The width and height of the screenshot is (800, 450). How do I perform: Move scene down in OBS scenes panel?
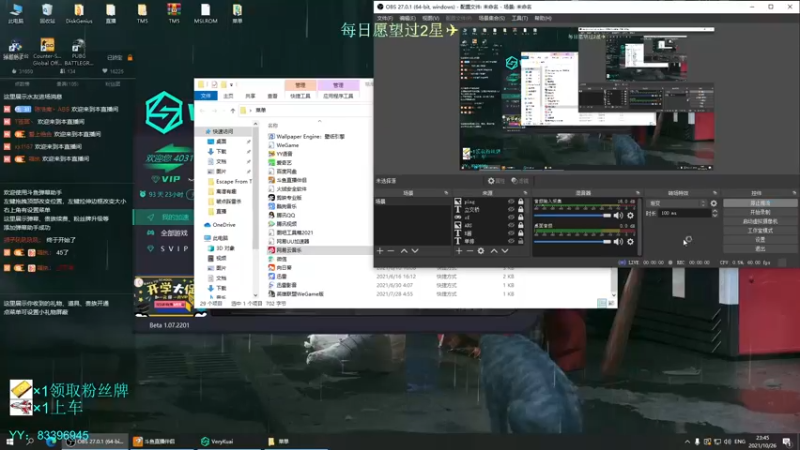[415, 251]
